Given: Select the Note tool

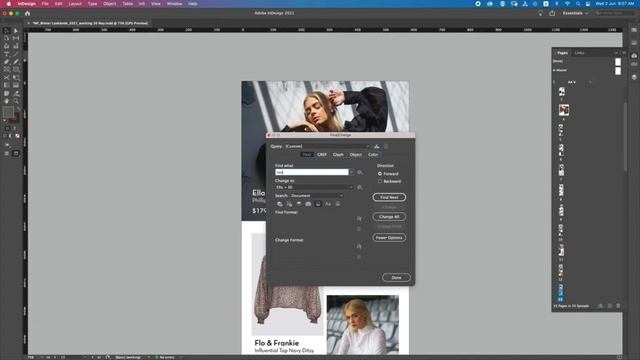Looking at the screenshot, I should click(x=7, y=93).
